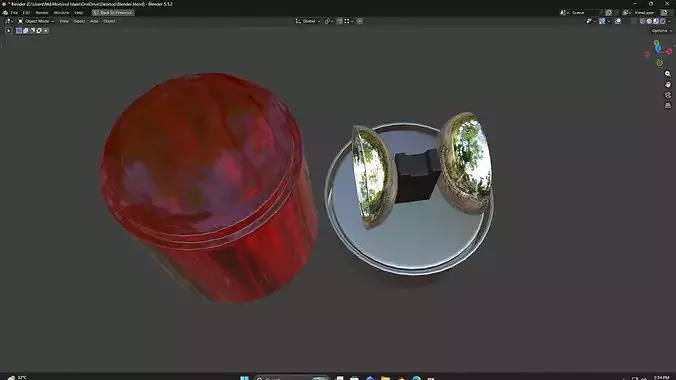Screen dimensions: 676x380
Task: Toggle show gizmos button
Action: click(x=602, y=21)
